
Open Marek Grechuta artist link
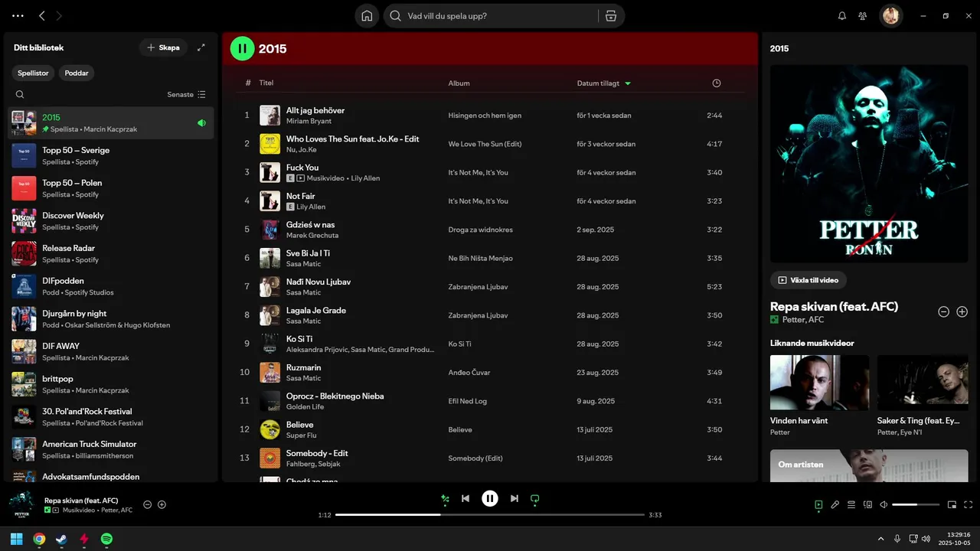pyautogui.click(x=312, y=235)
